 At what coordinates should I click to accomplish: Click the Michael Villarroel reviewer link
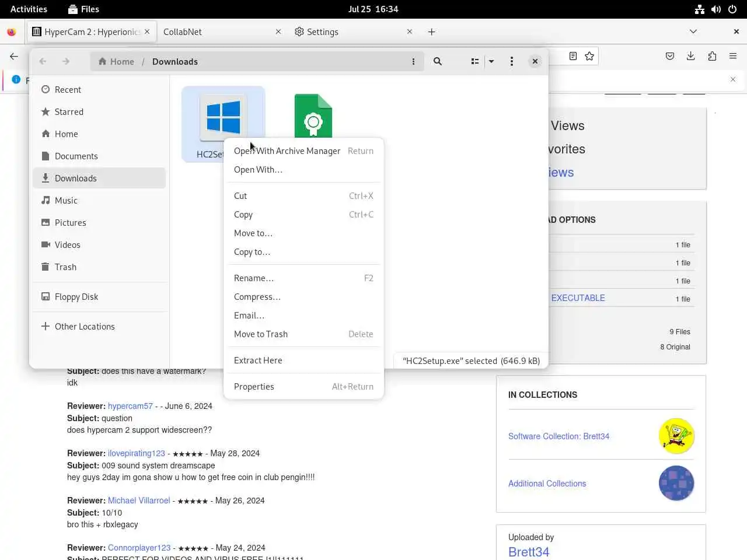139,501
